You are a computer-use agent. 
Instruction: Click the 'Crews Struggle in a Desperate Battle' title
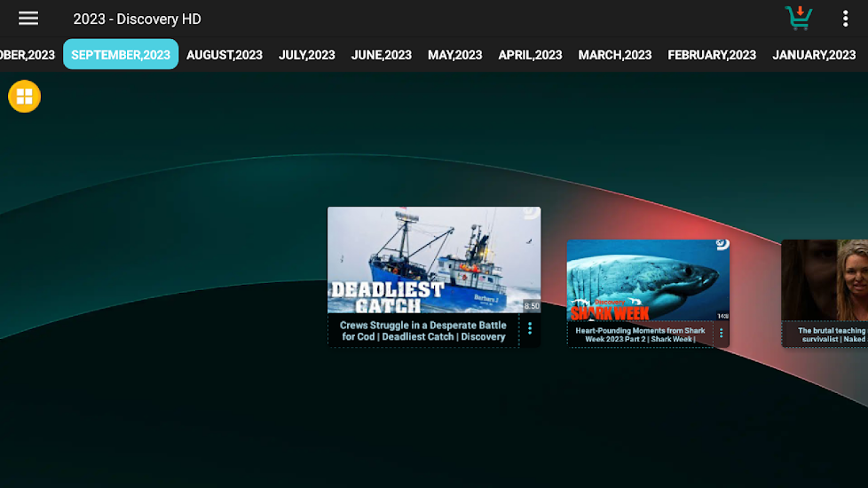[x=423, y=331]
